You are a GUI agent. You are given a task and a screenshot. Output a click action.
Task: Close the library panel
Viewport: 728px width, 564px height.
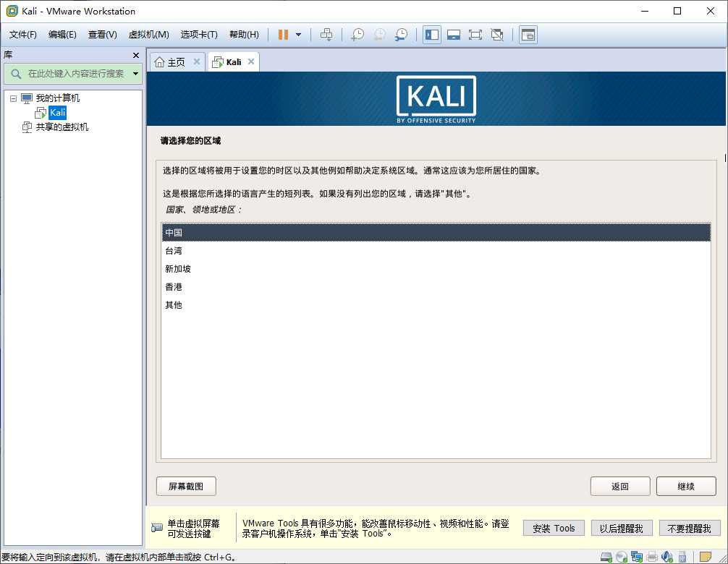136,55
